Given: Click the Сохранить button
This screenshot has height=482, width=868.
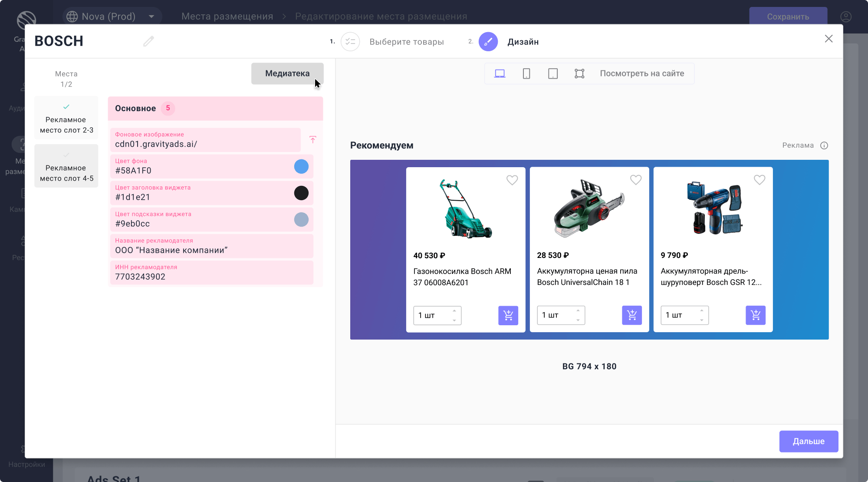Looking at the screenshot, I should coord(788,17).
